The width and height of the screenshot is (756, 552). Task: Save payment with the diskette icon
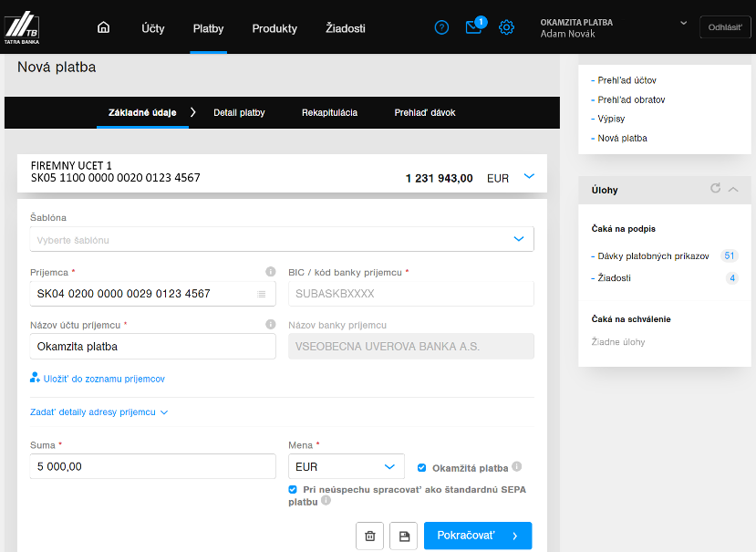(x=404, y=536)
